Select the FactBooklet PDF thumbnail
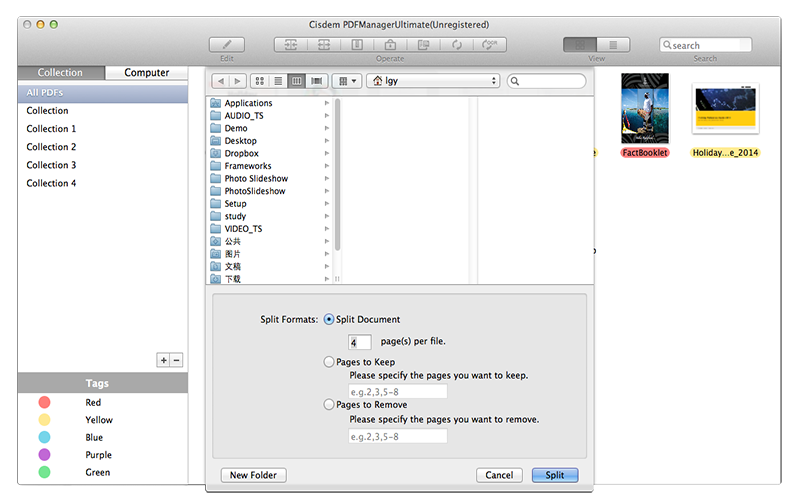The height and width of the screenshot is (500, 800). [645, 108]
